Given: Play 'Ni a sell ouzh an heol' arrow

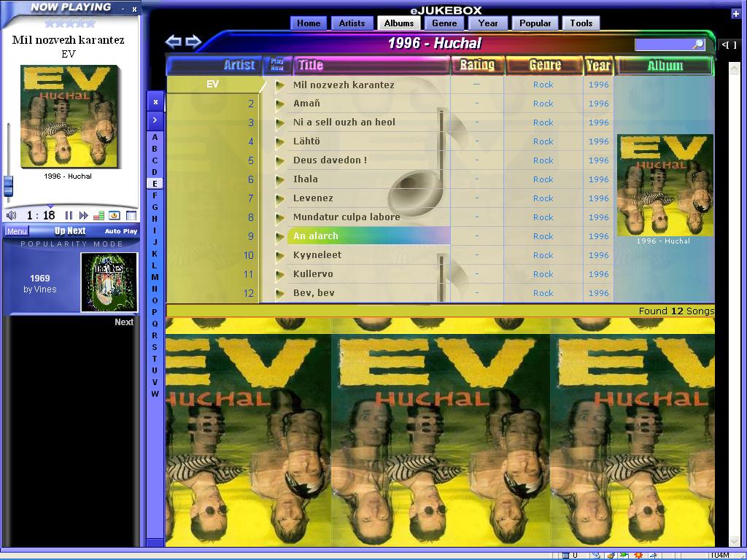Looking at the screenshot, I should click(x=279, y=122).
